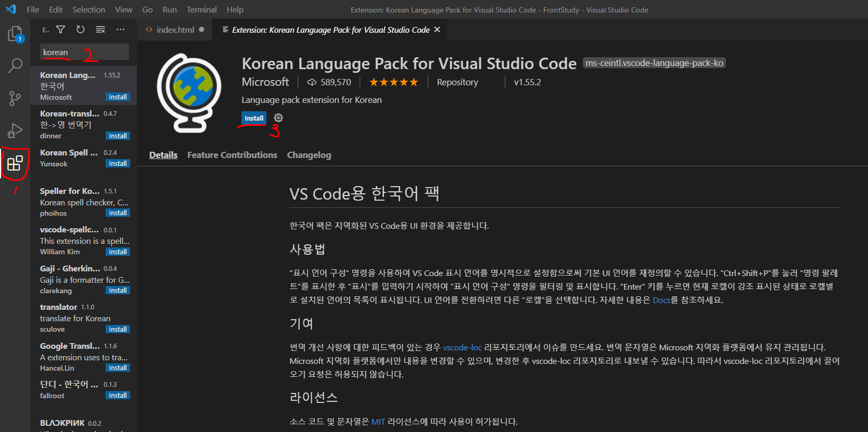
Task: Open the MIT license link
Action: pos(378,422)
